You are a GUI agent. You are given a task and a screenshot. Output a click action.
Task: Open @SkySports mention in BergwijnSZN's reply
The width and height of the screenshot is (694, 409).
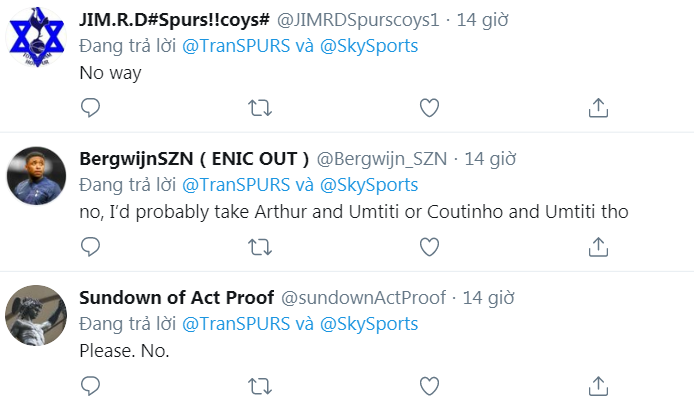point(369,185)
